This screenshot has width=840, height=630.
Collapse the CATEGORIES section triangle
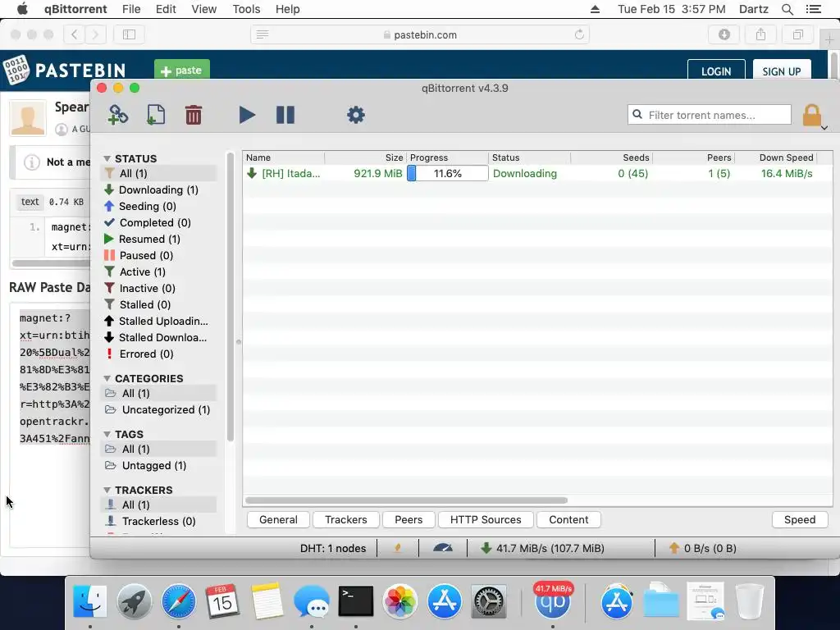click(107, 378)
